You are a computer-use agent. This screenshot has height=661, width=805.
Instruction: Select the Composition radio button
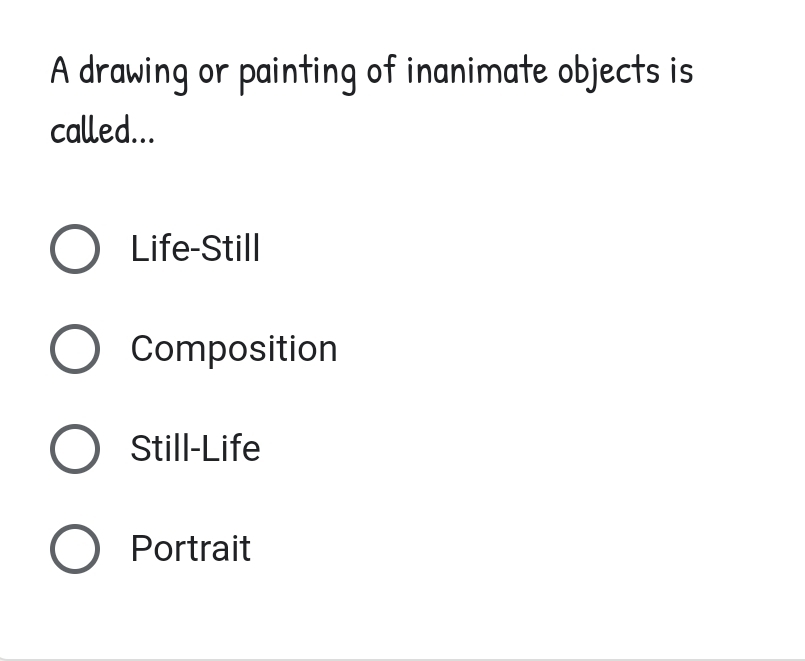coord(75,349)
